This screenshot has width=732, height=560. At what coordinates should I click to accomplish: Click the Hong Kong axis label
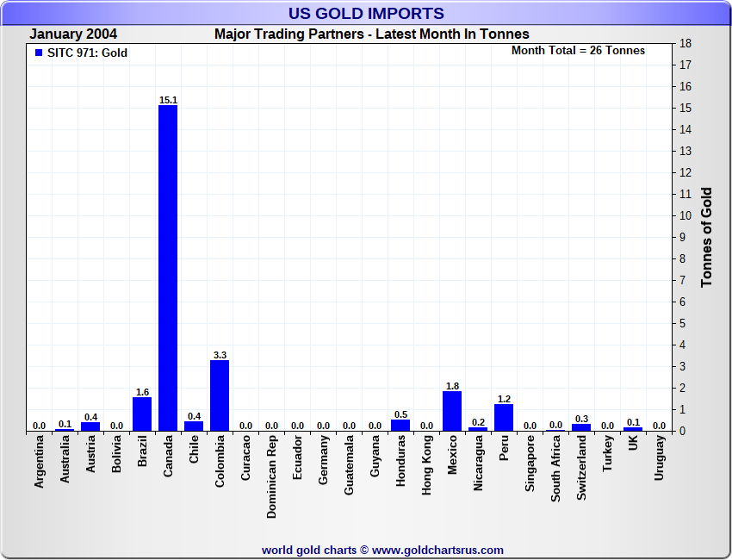coord(426,464)
